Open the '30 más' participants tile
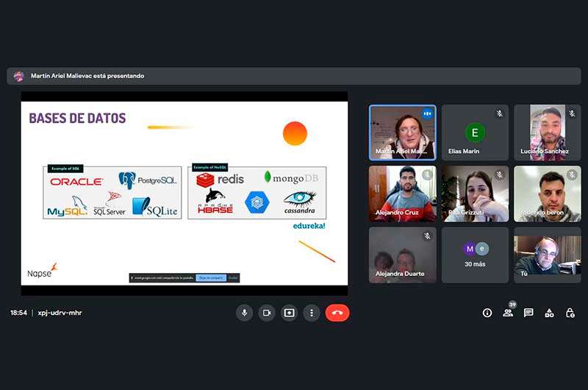The width and height of the screenshot is (588, 390). [475, 255]
